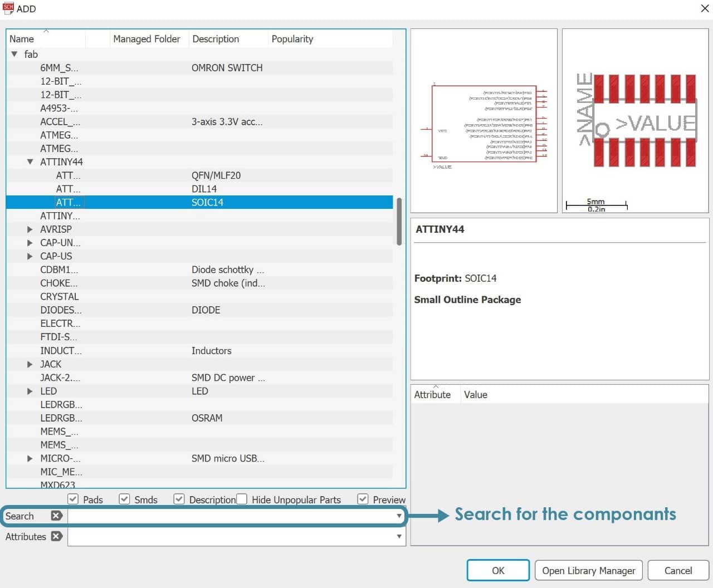Enable Hide Unpopular Parts checkbox
The width and height of the screenshot is (713, 588).
tap(242, 499)
